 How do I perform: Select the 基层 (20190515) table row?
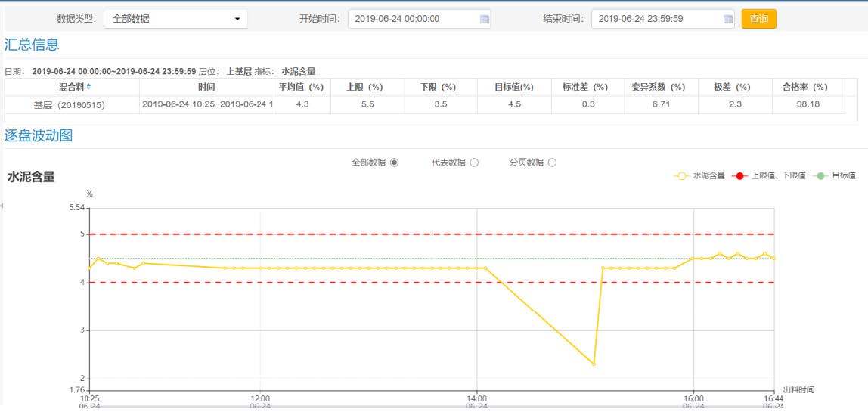70,105
